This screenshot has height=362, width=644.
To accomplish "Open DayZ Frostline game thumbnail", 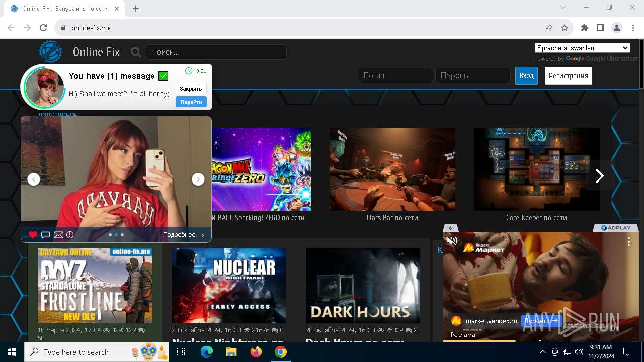I will [x=95, y=286].
